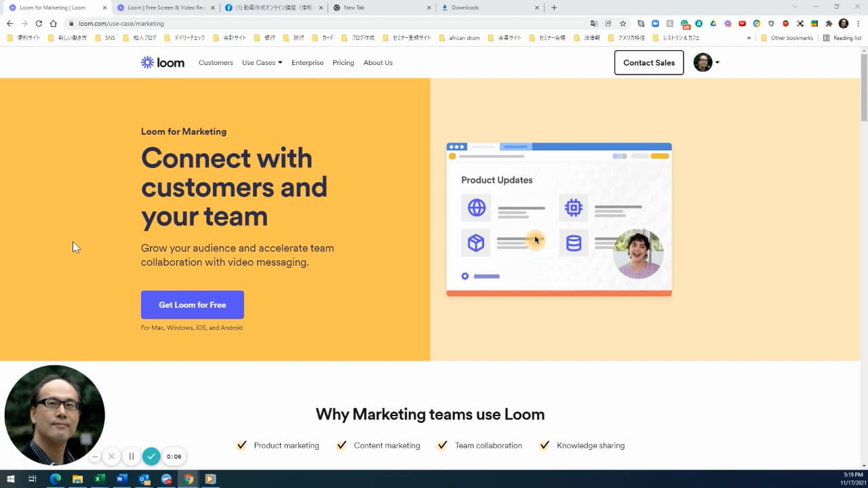Switch to the Loom for Marketing tab
This screenshot has width=868, height=488.
pyautogui.click(x=57, y=7)
